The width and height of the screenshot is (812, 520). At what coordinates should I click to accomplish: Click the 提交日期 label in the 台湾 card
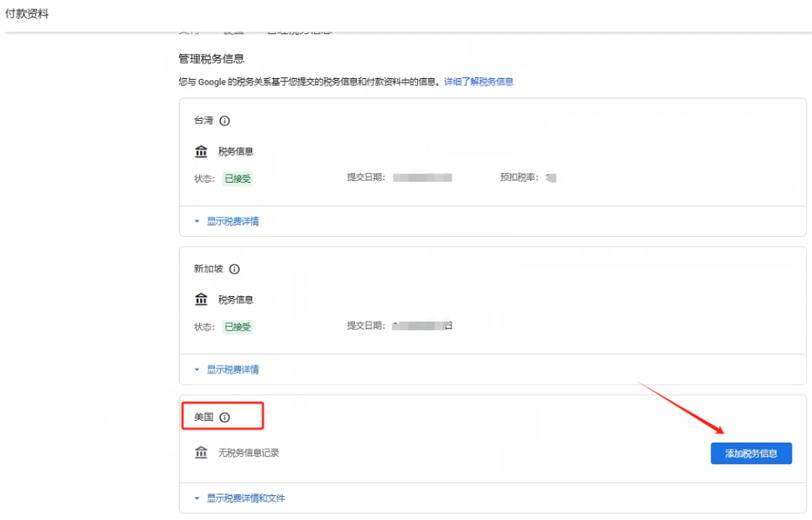point(365,177)
